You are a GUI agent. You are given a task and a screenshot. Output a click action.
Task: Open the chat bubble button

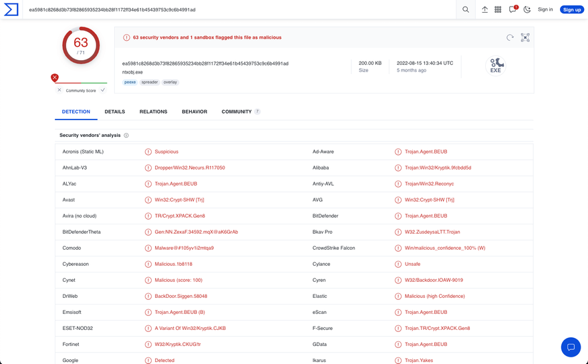click(571, 347)
